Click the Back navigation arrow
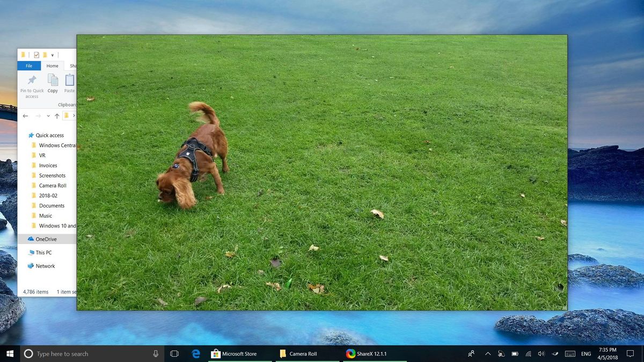 point(25,115)
